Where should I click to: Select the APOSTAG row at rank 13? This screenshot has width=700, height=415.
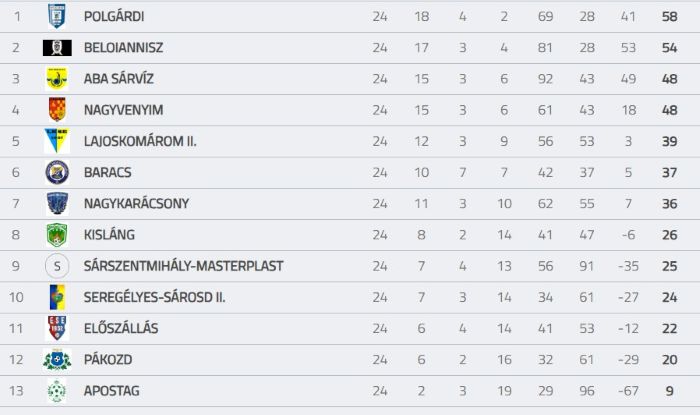pyautogui.click(x=350, y=391)
